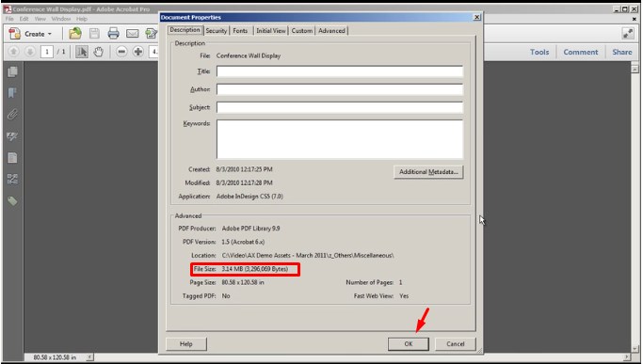Open the Comment pane
The width and height of the screenshot is (643, 364).
pyautogui.click(x=580, y=52)
